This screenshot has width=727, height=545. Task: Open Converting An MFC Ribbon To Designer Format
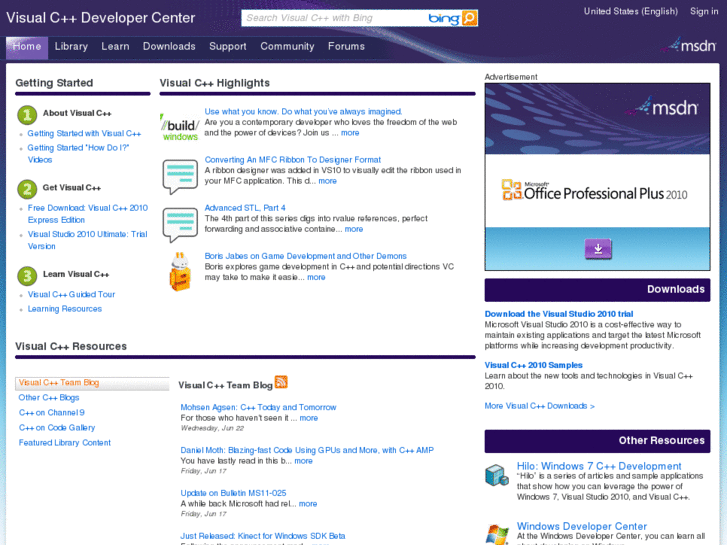click(x=293, y=160)
